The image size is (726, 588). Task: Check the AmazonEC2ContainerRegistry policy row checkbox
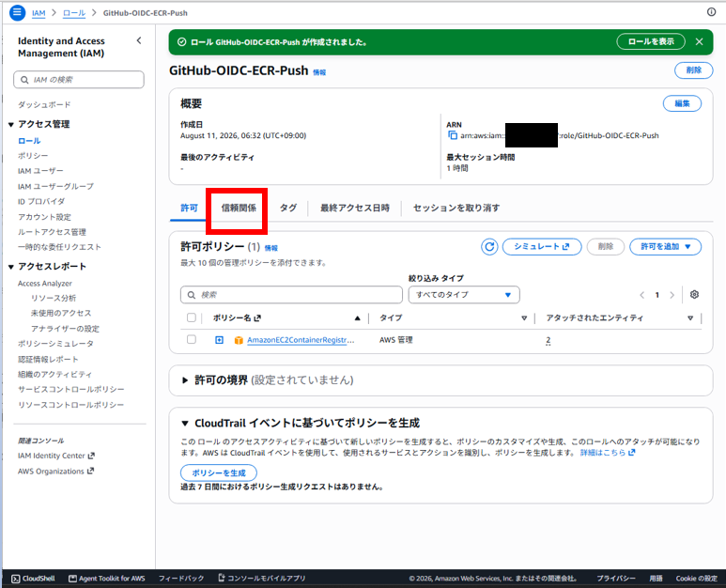pyautogui.click(x=192, y=339)
